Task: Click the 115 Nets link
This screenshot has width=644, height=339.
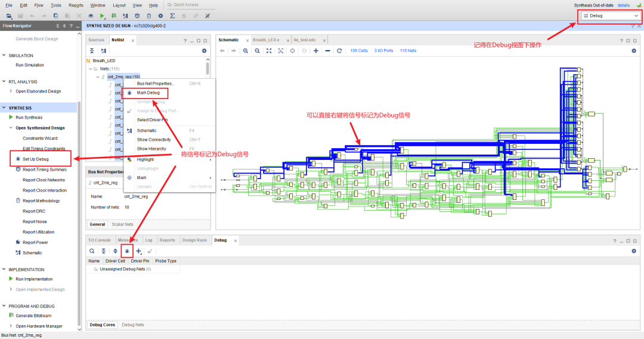Action: coord(408,51)
